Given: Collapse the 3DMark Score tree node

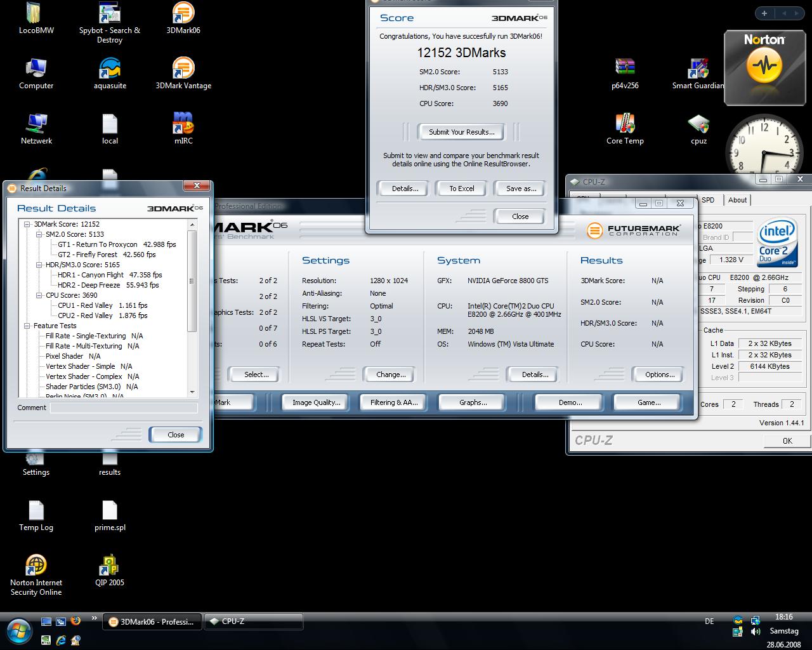Looking at the screenshot, I should 27,224.
